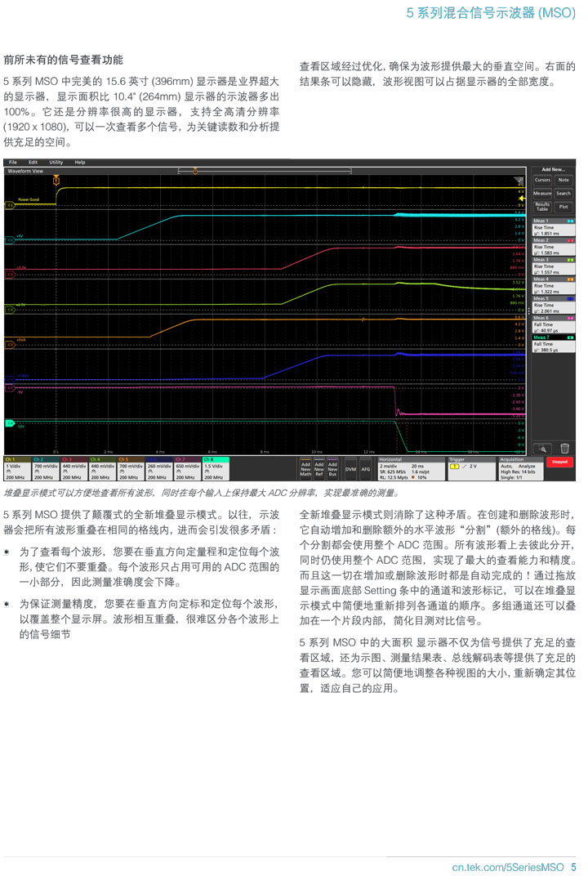The width and height of the screenshot is (588, 876).
Task: Open the Ch 6 channel badge
Action: [160, 469]
